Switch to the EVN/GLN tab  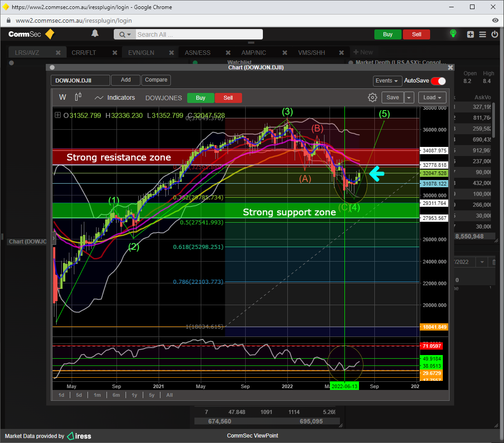click(141, 53)
